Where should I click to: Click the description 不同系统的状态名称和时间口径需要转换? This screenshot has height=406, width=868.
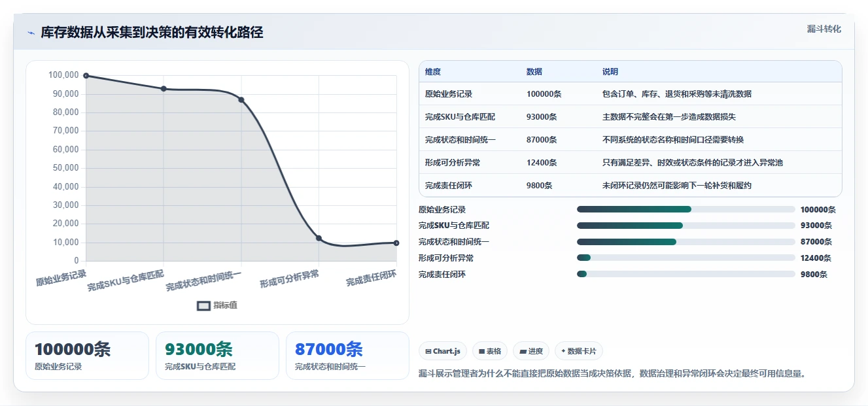[x=673, y=140]
